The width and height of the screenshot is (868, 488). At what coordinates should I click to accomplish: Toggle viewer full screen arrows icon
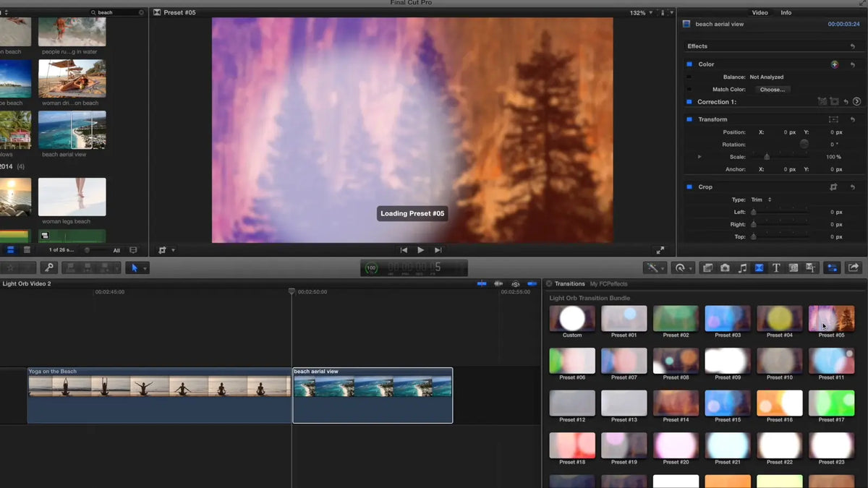click(x=660, y=250)
